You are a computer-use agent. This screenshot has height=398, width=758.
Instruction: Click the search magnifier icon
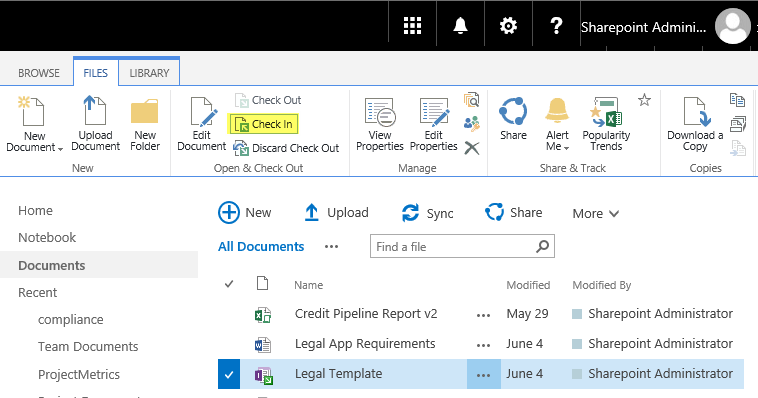pos(542,246)
